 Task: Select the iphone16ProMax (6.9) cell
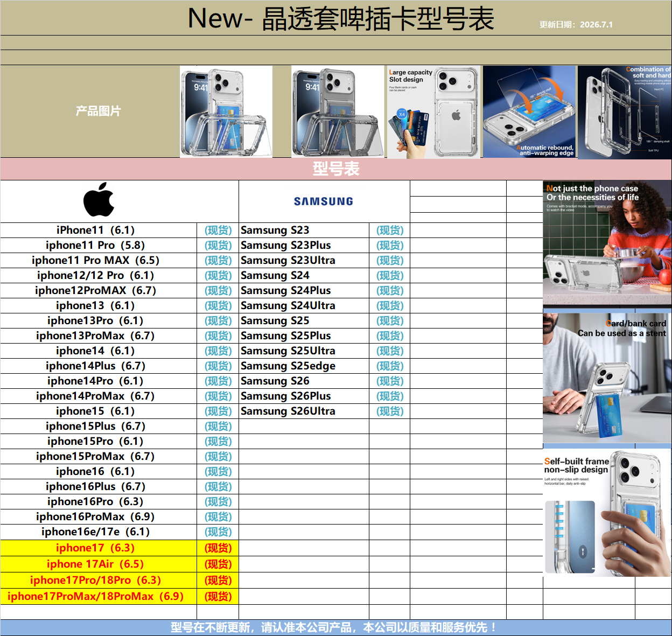(99, 517)
